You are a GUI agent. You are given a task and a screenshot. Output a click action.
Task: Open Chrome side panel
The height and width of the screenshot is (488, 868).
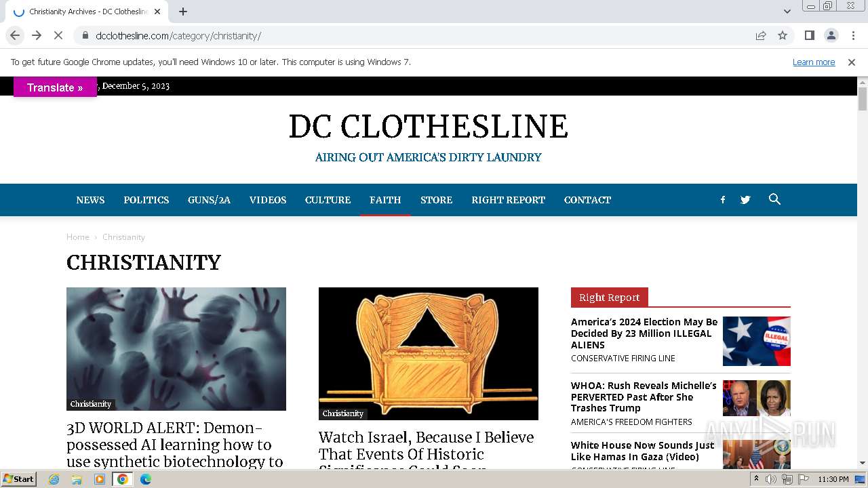tap(809, 35)
